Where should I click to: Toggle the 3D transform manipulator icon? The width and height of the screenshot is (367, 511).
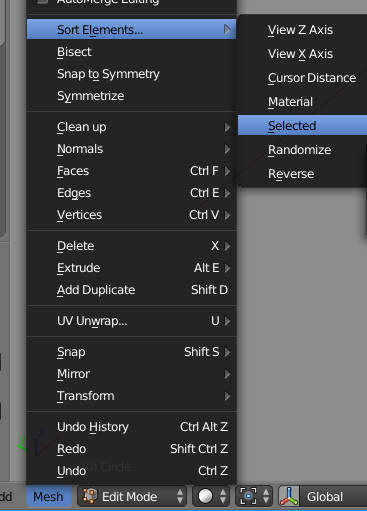pyautogui.click(x=289, y=497)
